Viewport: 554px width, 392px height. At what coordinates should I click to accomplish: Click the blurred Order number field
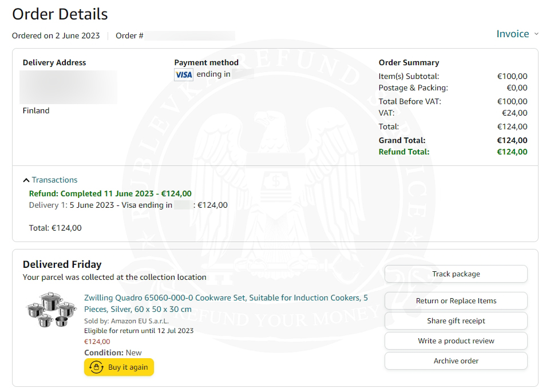pos(190,35)
